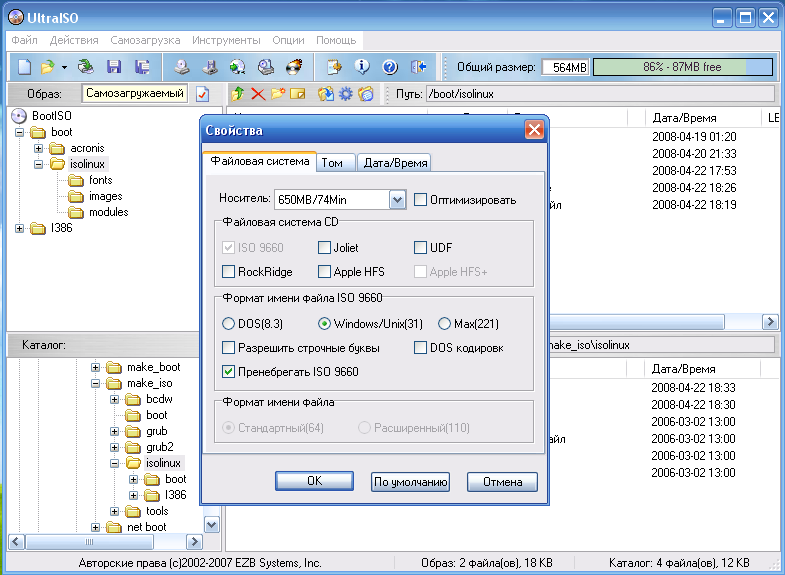Check the Joliet file system box

pos(324,247)
